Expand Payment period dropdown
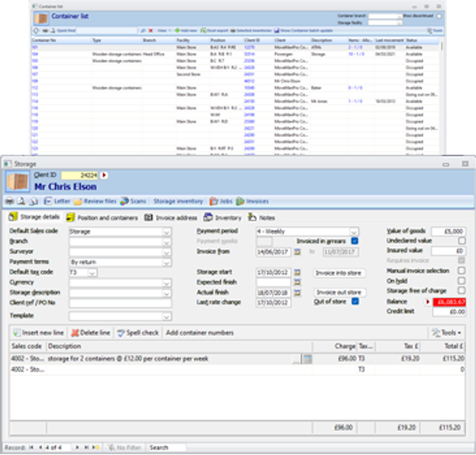The image size is (476, 455). click(354, 232)
